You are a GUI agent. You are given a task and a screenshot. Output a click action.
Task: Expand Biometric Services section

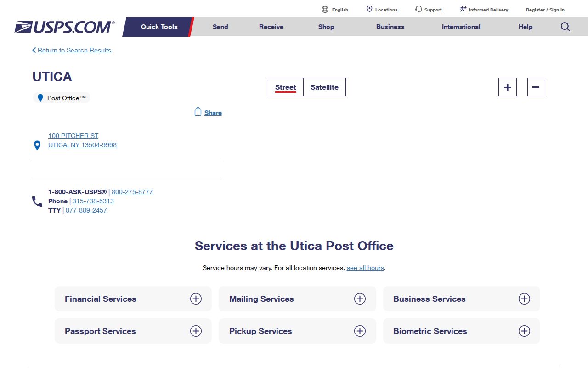462,331
